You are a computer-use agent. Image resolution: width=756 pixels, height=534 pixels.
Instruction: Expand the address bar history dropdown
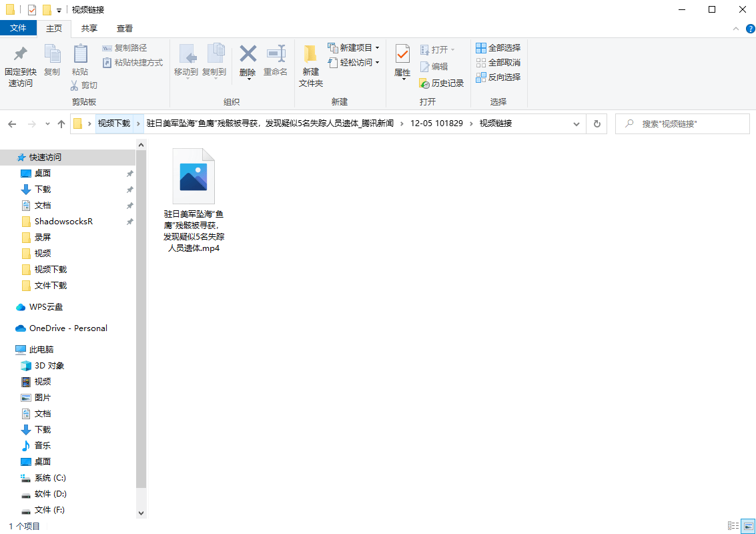tap(576, 124)
